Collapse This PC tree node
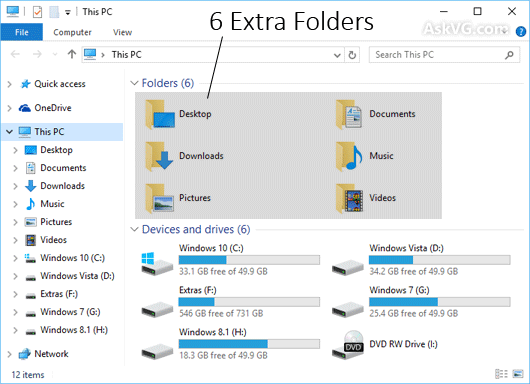530x384 pixels. 9,132
